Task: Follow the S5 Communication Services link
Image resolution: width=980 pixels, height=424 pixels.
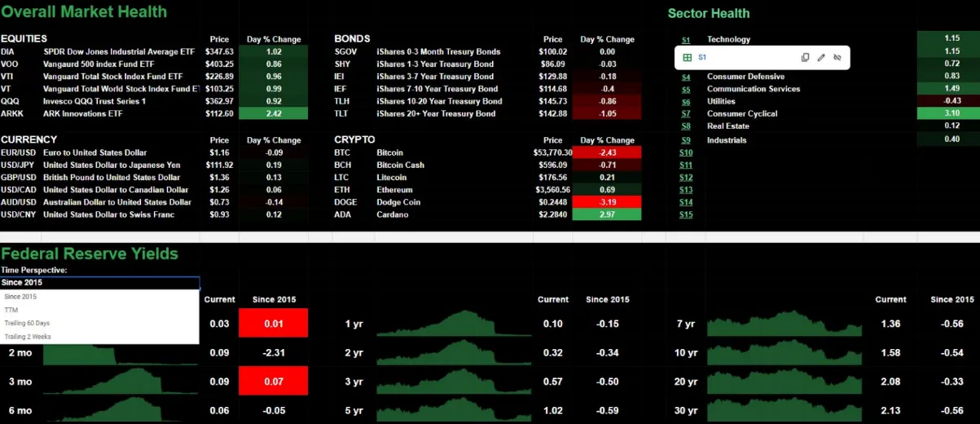Action: pyautogui.click(x=686, y=90)
